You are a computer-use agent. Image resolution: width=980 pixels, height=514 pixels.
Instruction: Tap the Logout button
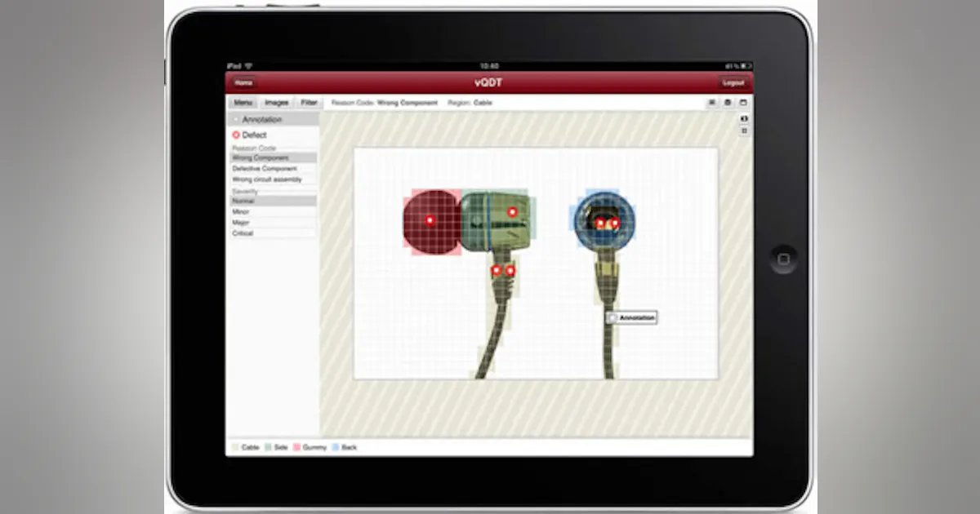[x=733, y=82]
